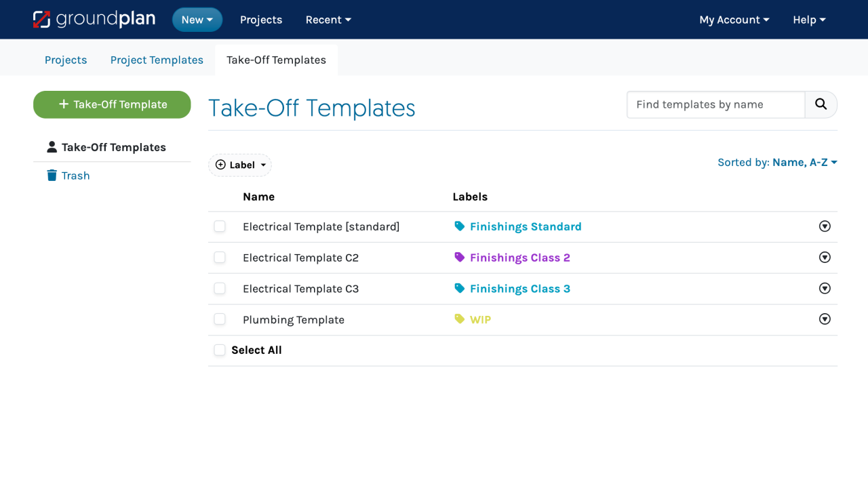The height and width of the screenshot is (488, 868).
Task: Go to Projects in the top navigation bar
Action: 261,20
